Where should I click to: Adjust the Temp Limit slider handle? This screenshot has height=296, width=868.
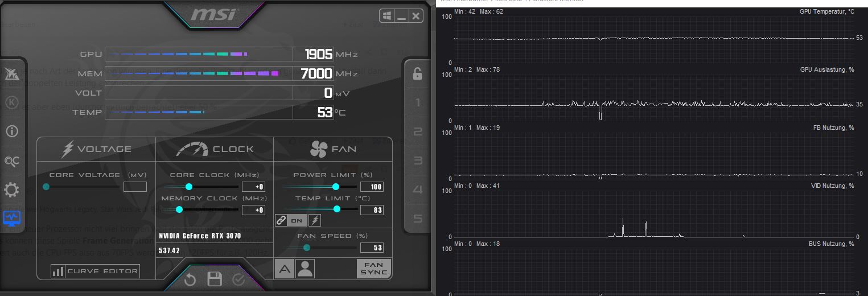click(x=337, y=209)
